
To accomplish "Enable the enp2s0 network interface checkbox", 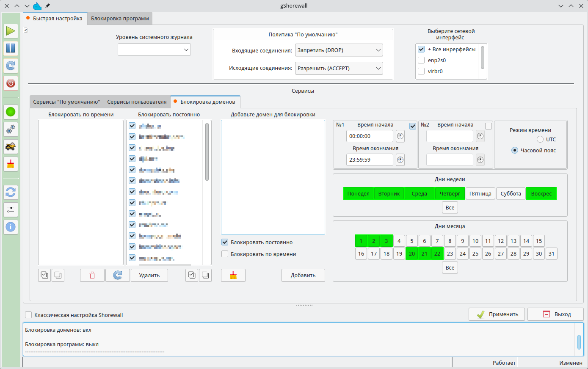I will (x=421, y=61).
